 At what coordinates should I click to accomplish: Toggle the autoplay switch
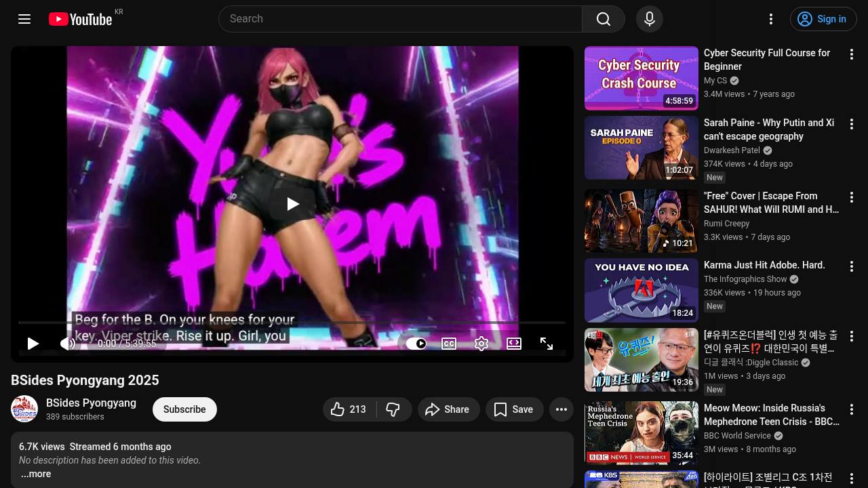point(416,344)
